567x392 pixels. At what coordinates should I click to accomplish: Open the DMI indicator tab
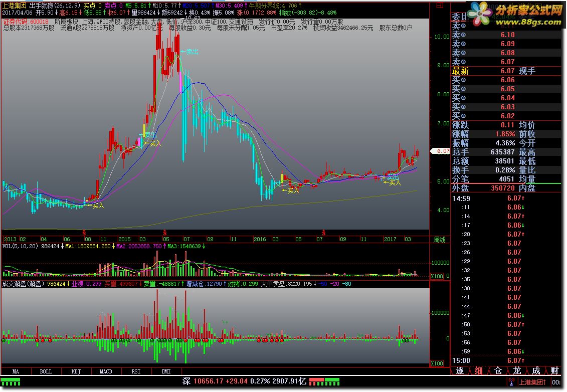coord(166,371)
